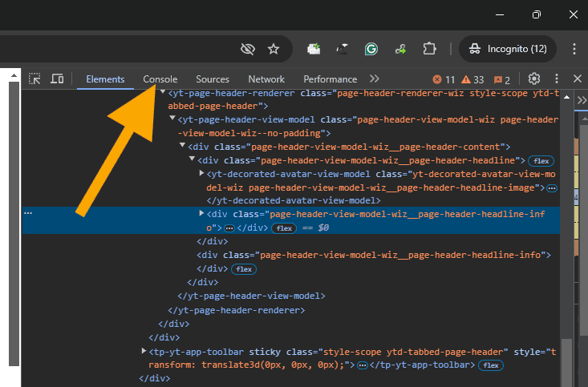Open DevTools three-dot customize menu
Viewport: 588px width, 387px height.
pyautogui.click(x=557, y=79)
